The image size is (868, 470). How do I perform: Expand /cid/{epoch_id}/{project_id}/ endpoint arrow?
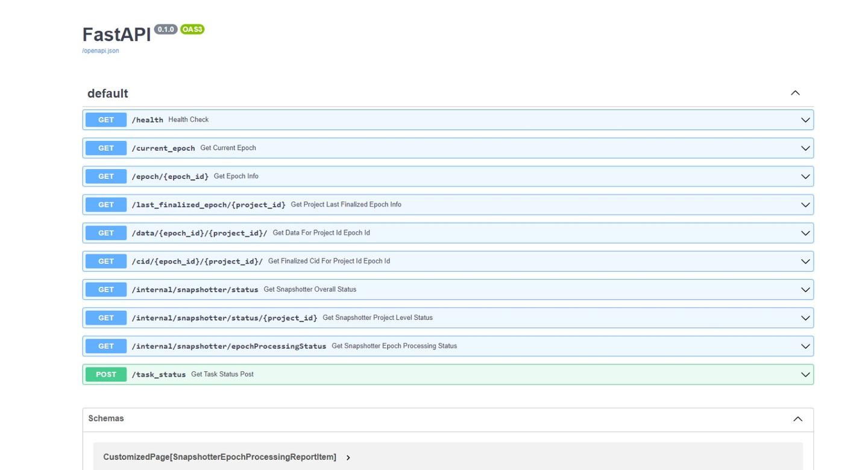click(x=805, y=262)
